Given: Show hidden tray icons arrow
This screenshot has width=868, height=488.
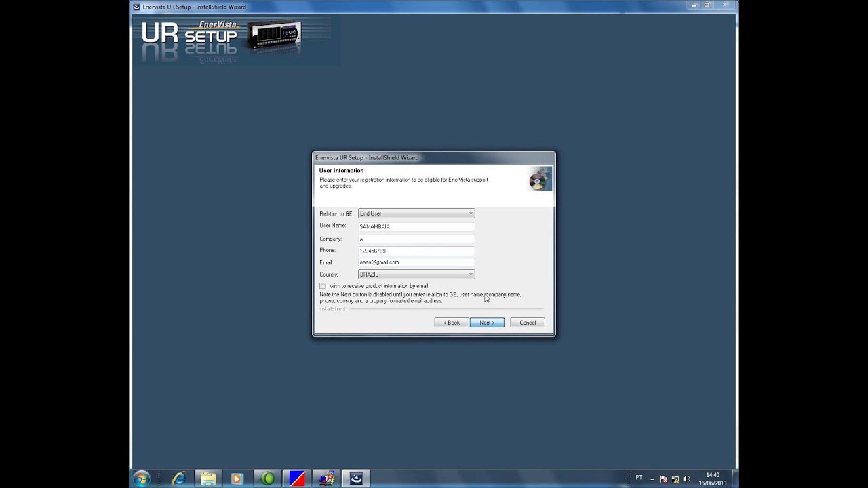Looking at the screenshot, I should 652,479.
